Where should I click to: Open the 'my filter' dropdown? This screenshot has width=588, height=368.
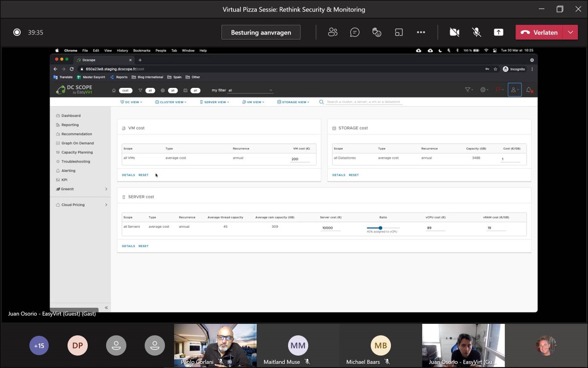pos(250,90)
